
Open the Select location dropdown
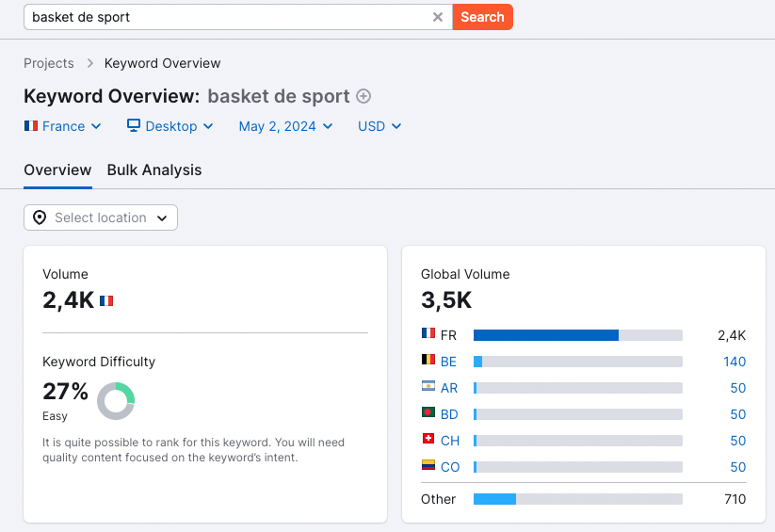pos(101,218)
